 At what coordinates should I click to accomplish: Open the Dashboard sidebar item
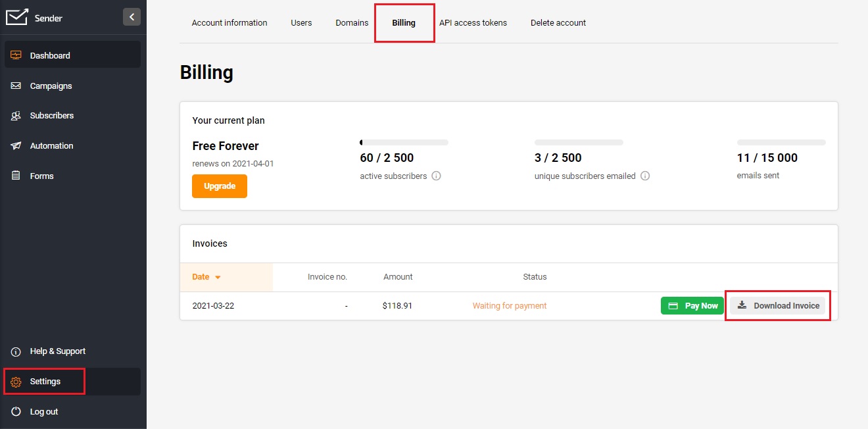(x=50, y=55)
